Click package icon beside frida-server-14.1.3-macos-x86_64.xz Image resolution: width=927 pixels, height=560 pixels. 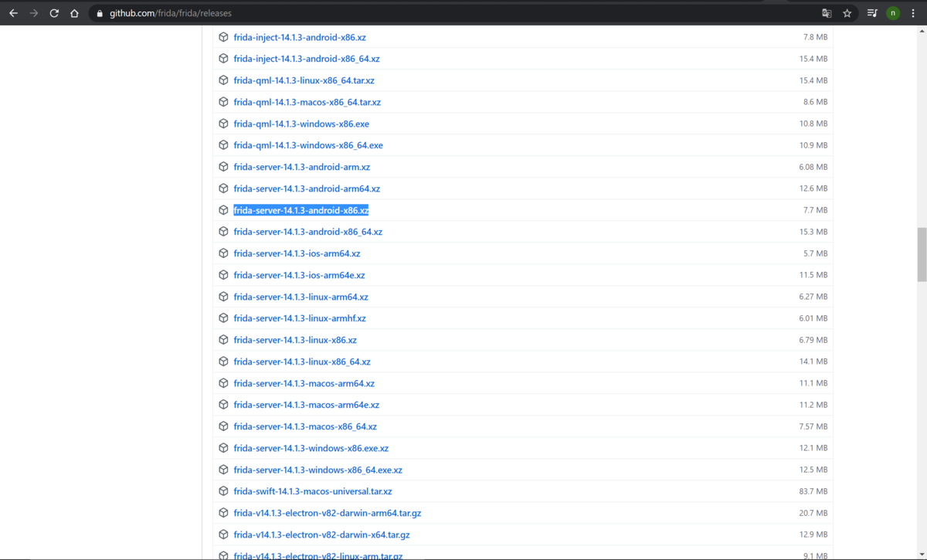pyautogui.click(x=223, y=426)
